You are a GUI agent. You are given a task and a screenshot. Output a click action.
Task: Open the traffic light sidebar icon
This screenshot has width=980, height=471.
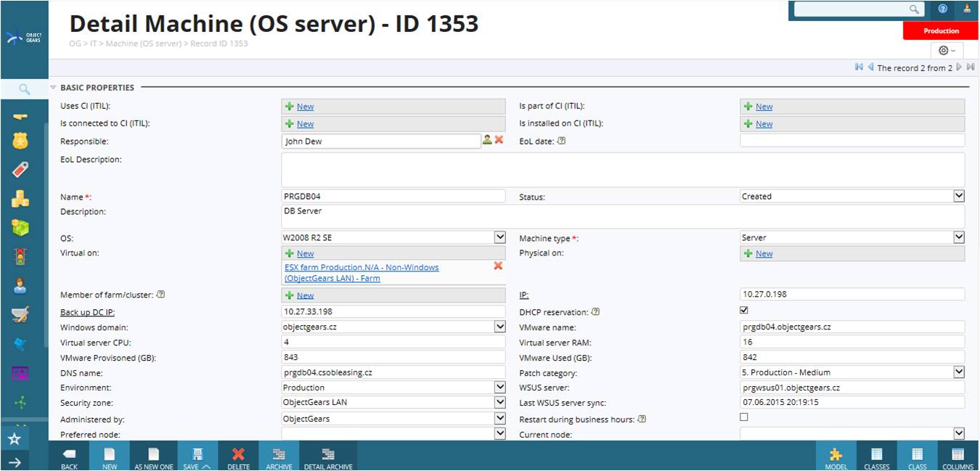coord(20,256)
